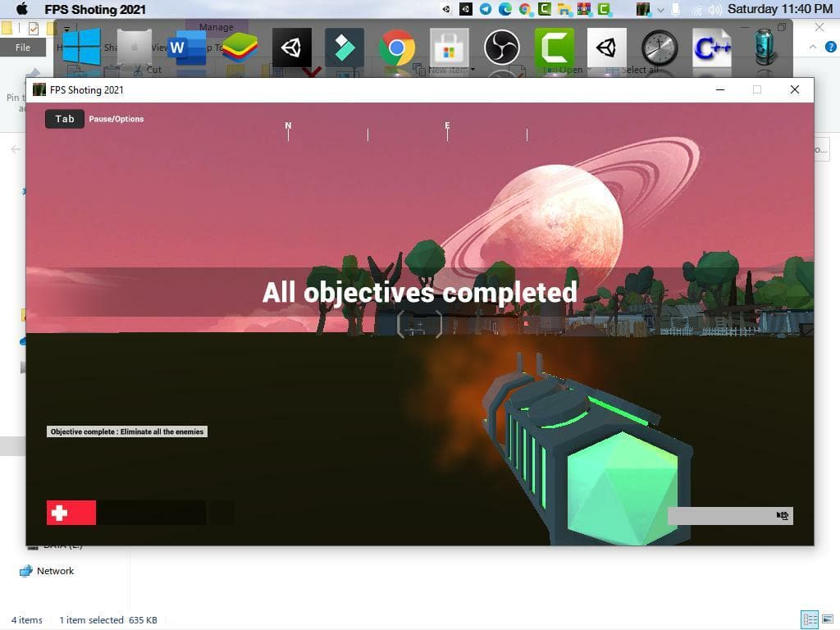Launch Microsoft Word from the dock
The image size is (840, 630).
point(186,47)
